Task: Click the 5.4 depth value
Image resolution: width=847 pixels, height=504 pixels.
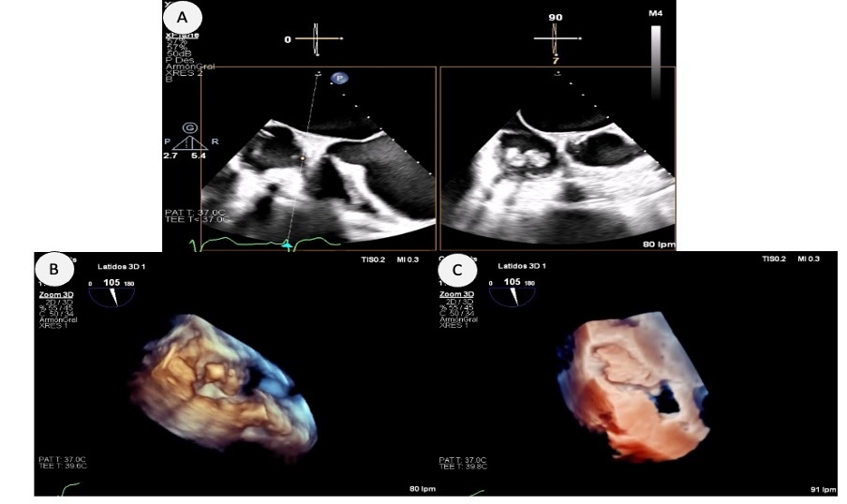Action: [x=199, y=156]
